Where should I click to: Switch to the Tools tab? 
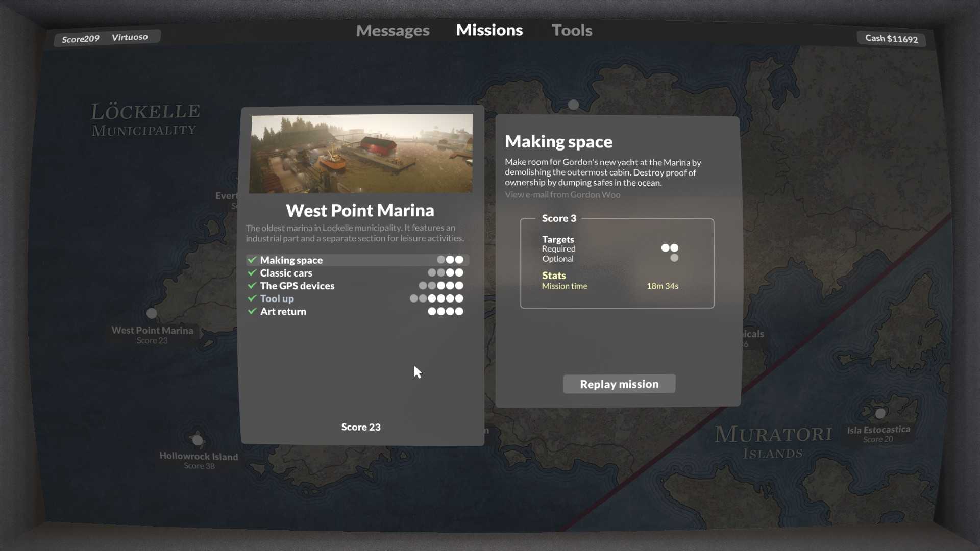[572, 31]
